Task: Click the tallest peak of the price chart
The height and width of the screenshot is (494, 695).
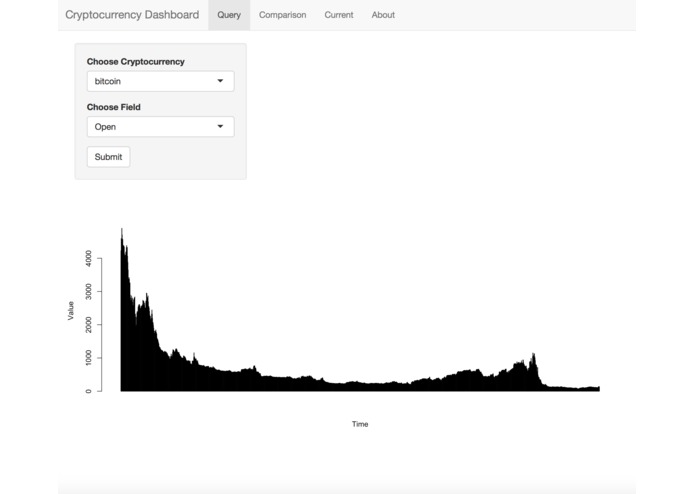Action: (x=122, y=230)
